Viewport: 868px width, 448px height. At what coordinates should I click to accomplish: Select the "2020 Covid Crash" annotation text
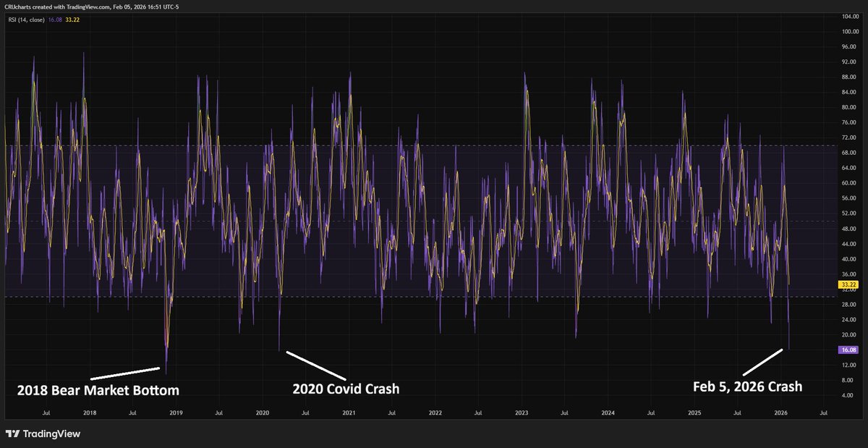point(346,389)
